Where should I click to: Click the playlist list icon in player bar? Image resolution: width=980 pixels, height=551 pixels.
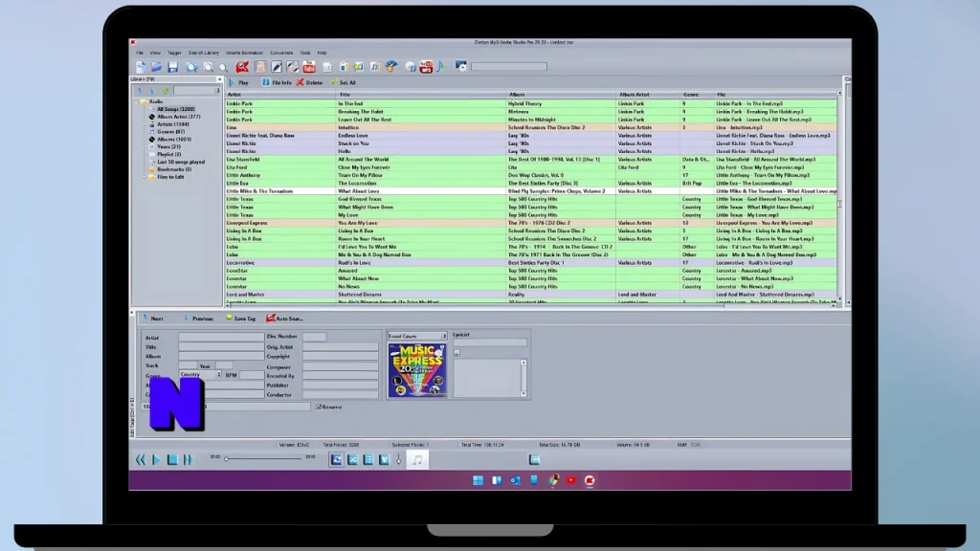[x=368, y=460]
